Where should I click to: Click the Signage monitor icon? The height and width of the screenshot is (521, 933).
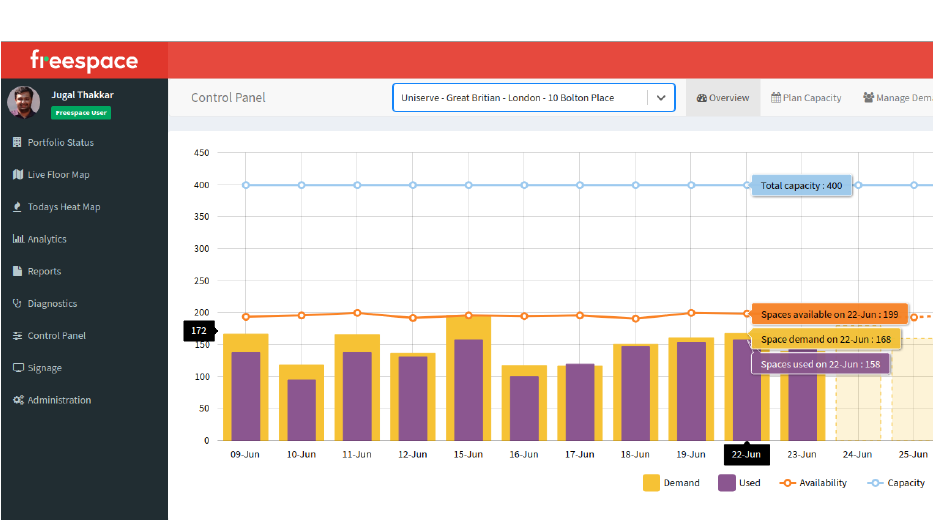tap(17, 368)
